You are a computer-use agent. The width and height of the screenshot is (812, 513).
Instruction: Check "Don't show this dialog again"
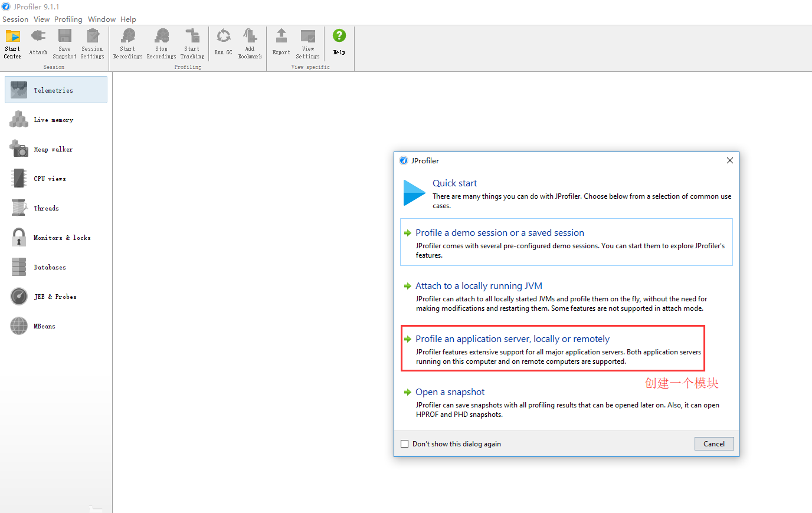(405, 444)
